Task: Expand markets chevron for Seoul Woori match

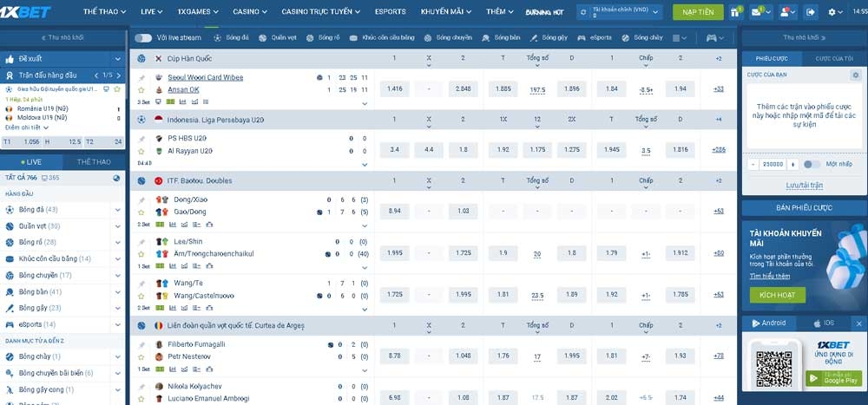Action: tap(365, 103)
